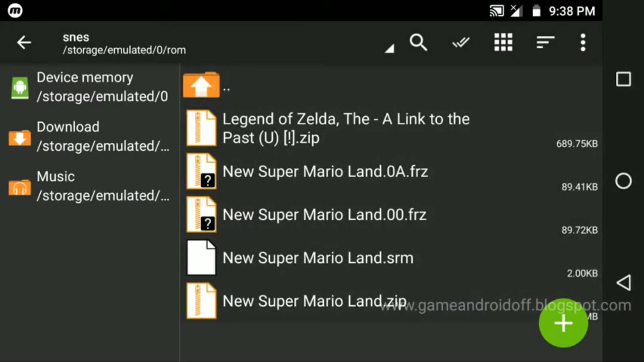Tap the blank file icon for srm
This screenshot has width=644, height=362.
[201, 258]
